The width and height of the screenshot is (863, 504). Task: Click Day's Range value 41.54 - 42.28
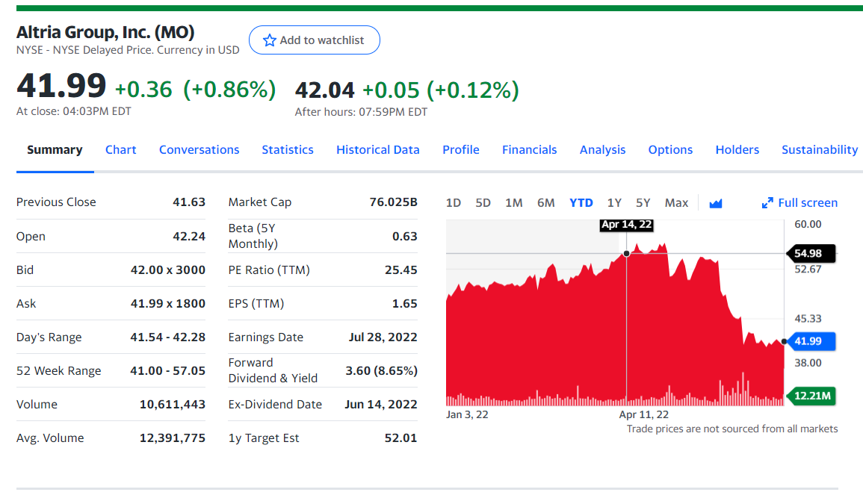(168, 337)
